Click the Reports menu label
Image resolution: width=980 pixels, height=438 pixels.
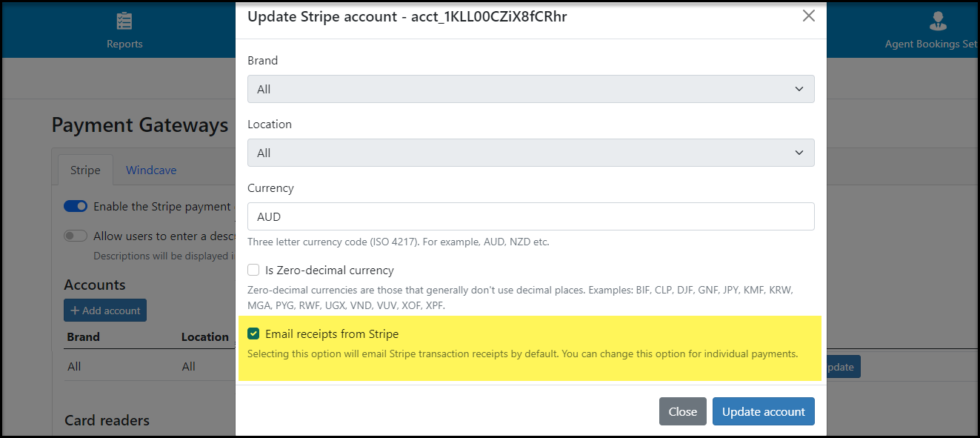click(124, 44)
